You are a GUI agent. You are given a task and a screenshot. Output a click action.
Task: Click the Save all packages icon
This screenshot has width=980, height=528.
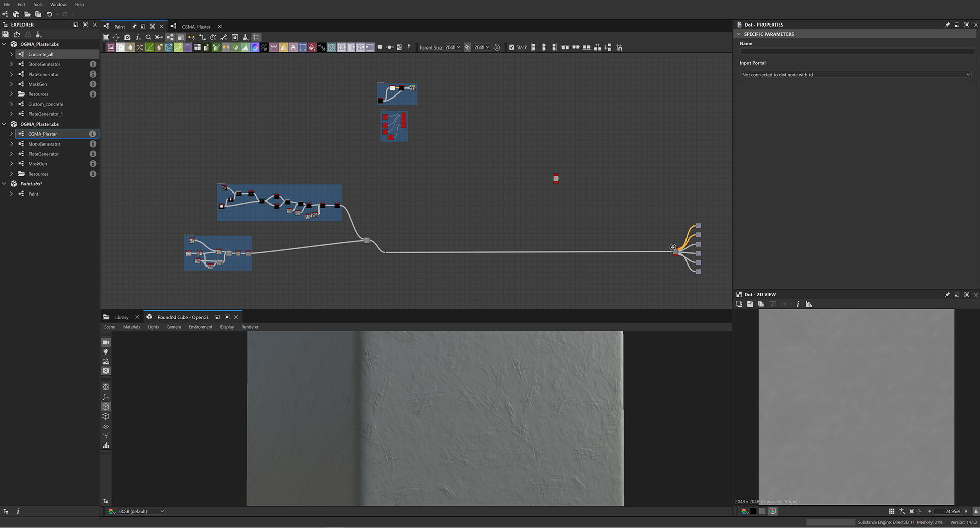pyautogui.click(x=38, y=14)
